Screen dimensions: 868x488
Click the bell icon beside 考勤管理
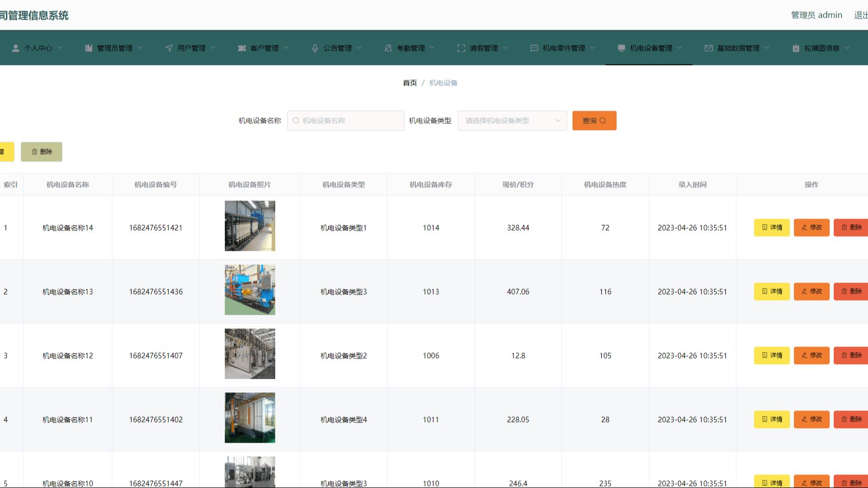point(388,48)
